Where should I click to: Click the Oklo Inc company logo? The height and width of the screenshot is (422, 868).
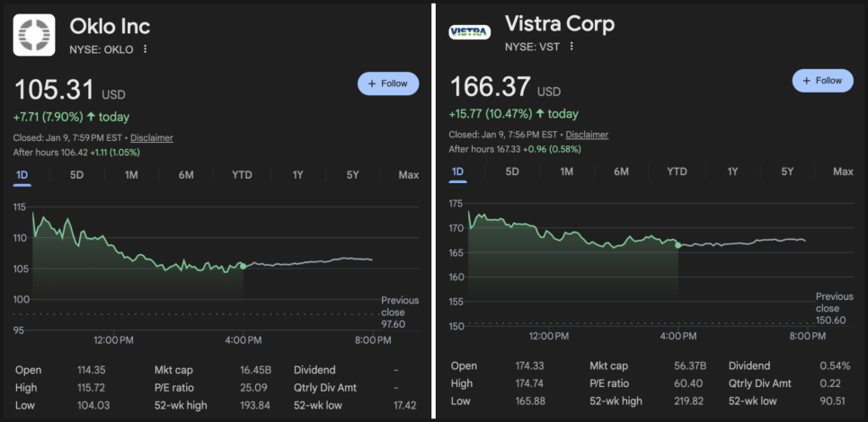(34, 34)
